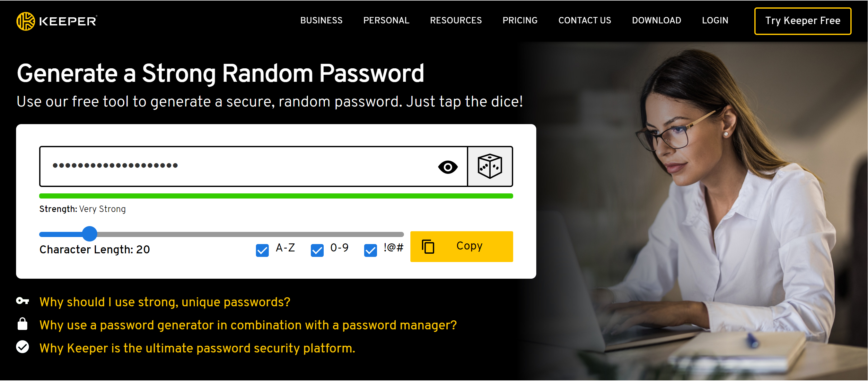Drag the character length slider
The image size is (868, 381).
tap(90, 232)
